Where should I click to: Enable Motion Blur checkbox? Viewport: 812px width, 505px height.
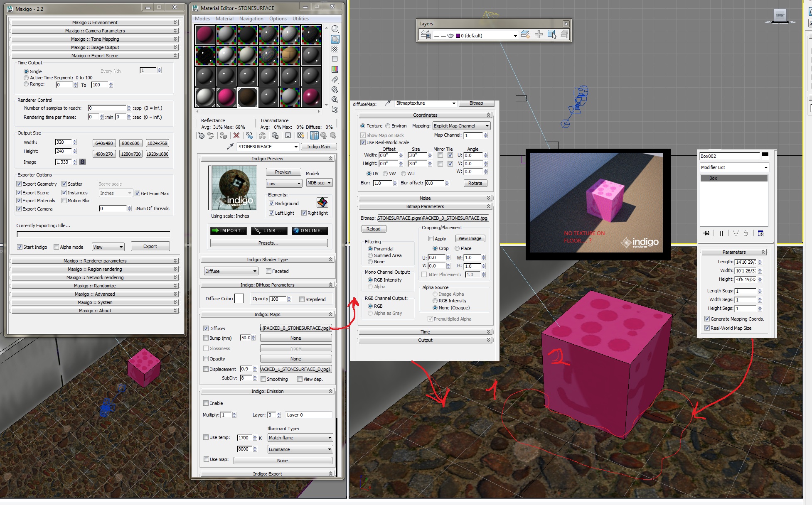click(x=64, y=201)
